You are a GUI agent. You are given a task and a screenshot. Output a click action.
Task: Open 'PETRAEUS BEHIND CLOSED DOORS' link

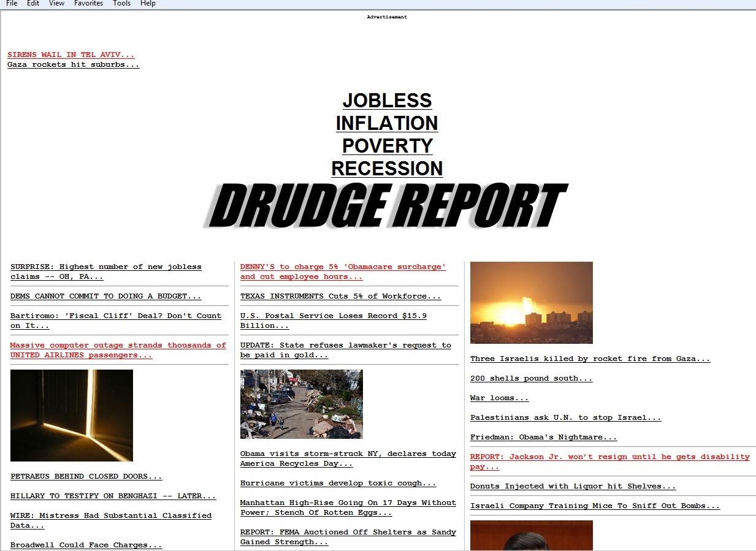[86, 476]
